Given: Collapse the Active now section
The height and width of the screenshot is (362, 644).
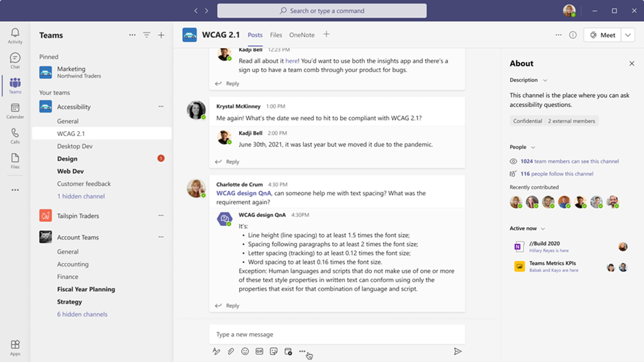Looking at the screenshot, I should pos(543,229).
